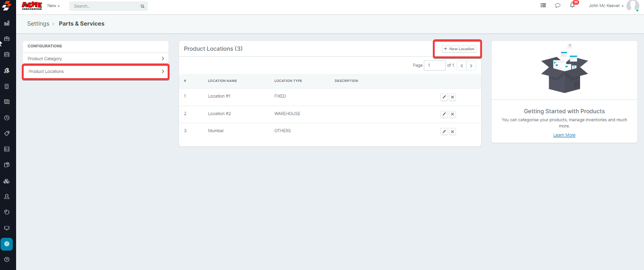Click Parts & Services breadcrumb title

[81, 24]
